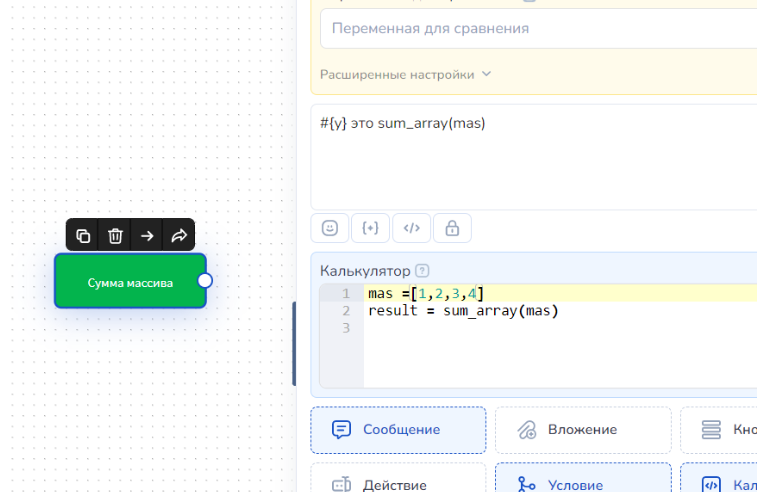
Task: Copy the node using the duplicate icon
Action: (84, 236)
